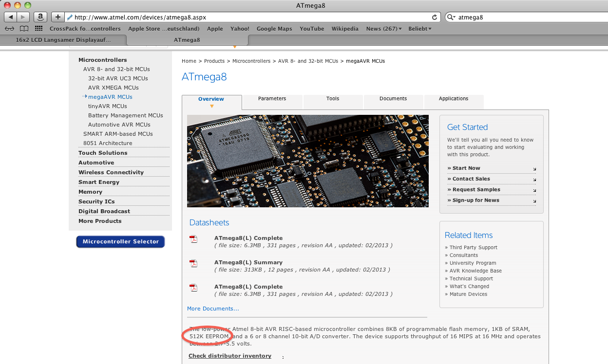Click Products in the breadcrumb
The width and height of the screenshot is (608, 364).
coord(214,61)
